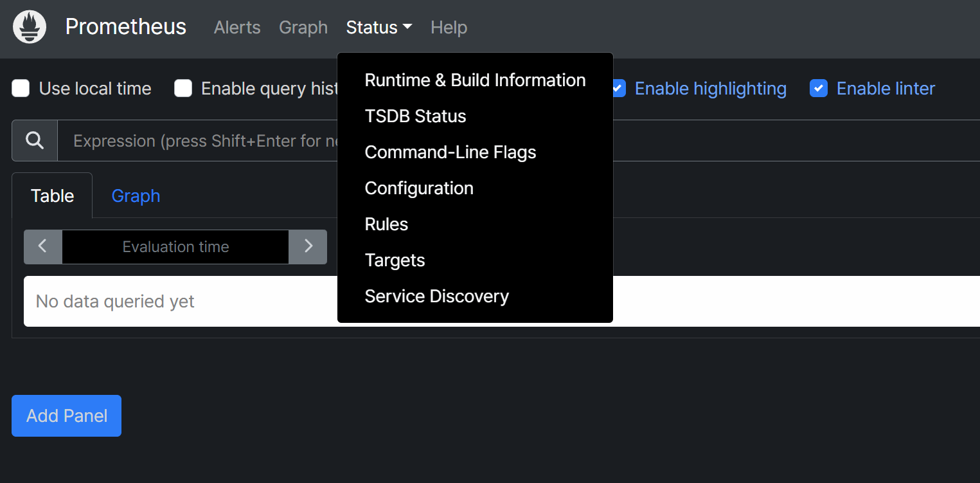Go to Targets page
This screenshot has width=980, height=483.
475,260
